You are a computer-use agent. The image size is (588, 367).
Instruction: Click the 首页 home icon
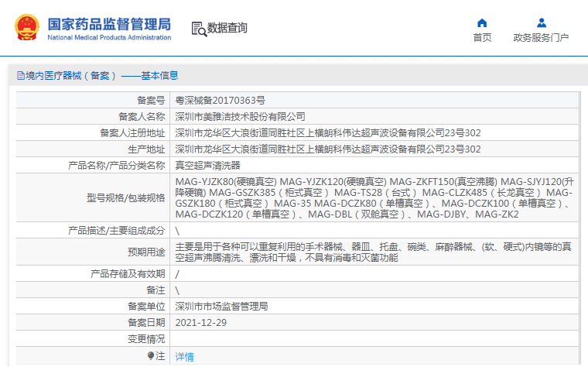pos(482,23)
